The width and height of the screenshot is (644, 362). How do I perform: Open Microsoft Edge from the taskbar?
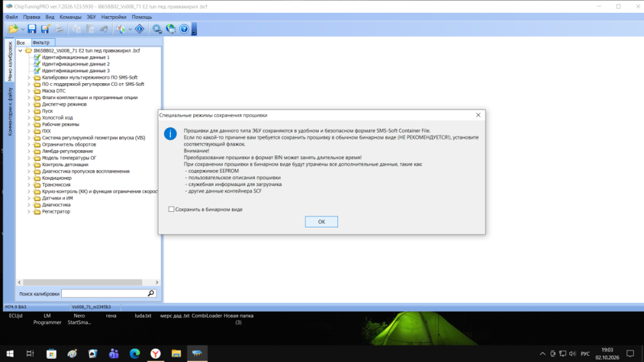point(135,354)
